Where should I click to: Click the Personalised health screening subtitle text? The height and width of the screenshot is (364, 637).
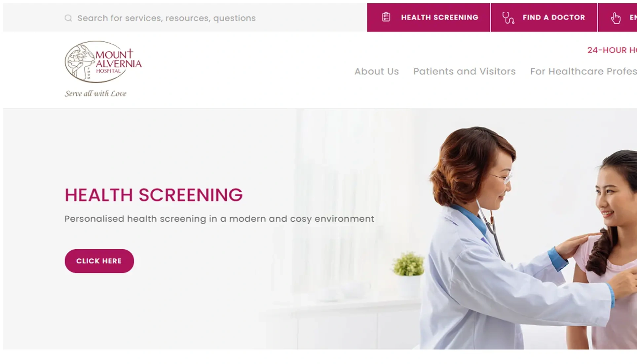[x=219, y=219]
